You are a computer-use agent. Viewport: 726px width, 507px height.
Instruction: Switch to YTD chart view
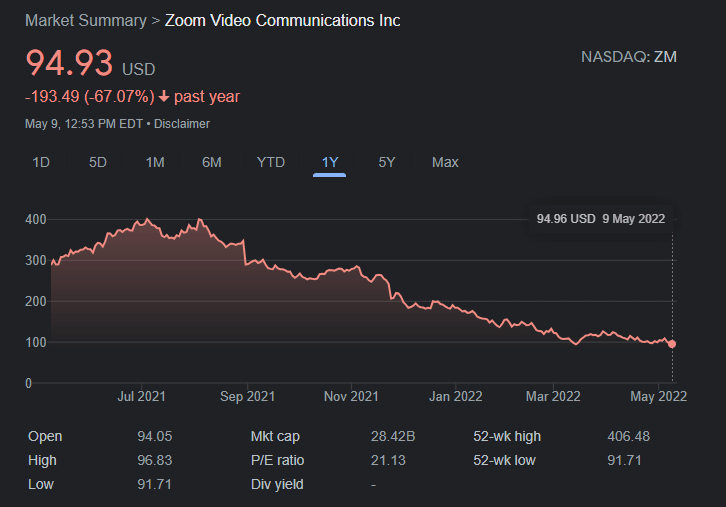point(271,162)
